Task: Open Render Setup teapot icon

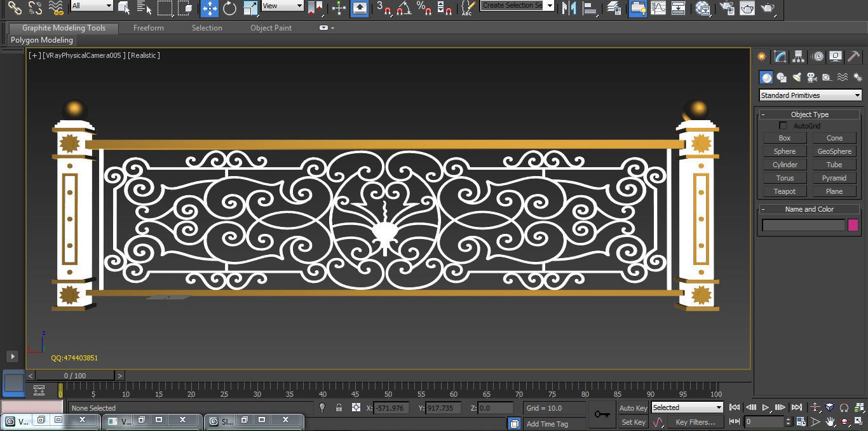Action: coord(726,8)
